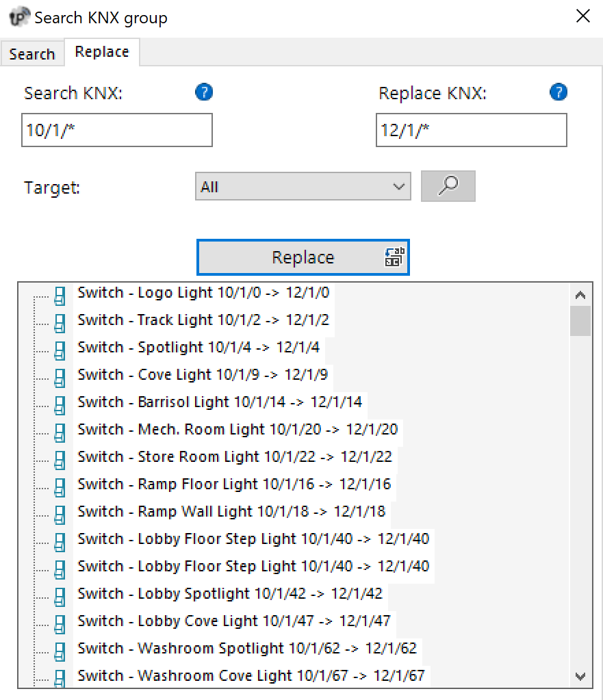Click the Replace KNX input field
Image resolution: width=603 pixels, height=700 pixels.
[x=471, y=130]
